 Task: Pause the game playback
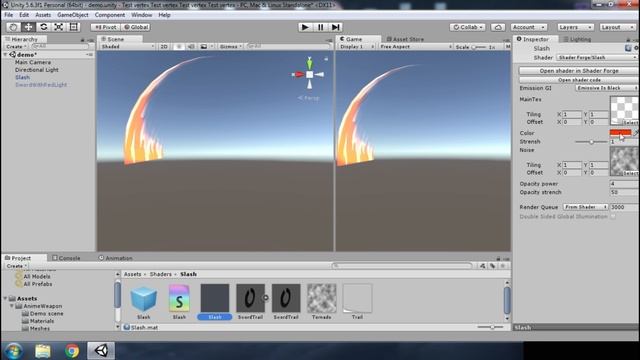point(320,27)
